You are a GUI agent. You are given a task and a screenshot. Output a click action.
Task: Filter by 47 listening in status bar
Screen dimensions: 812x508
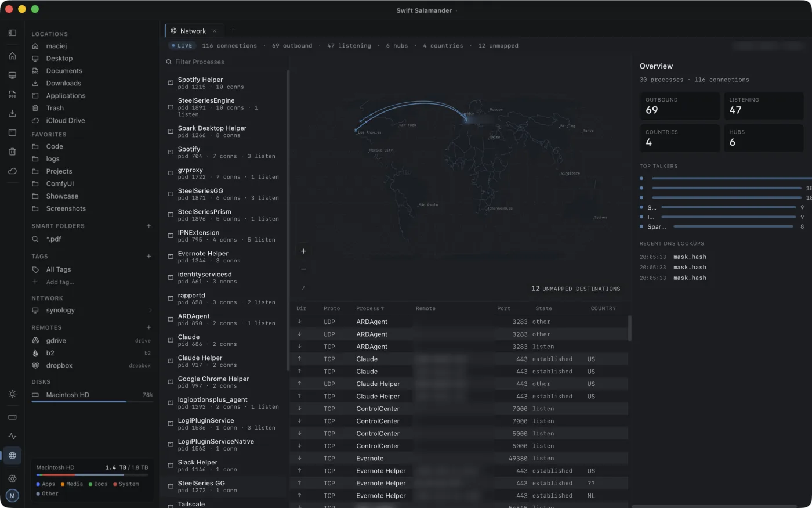pyautogui.click(x=349, y=46)
